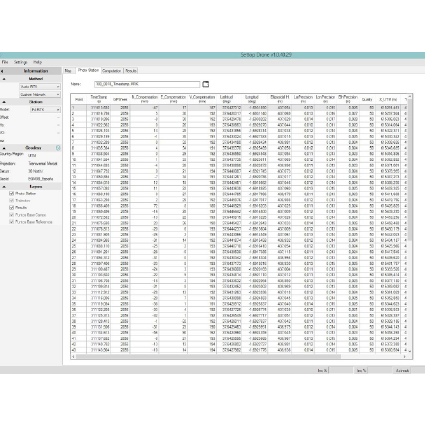This screenshot has height=425, width=425.
Task: Select point row 43 in the table
Action: pos(239,350)
